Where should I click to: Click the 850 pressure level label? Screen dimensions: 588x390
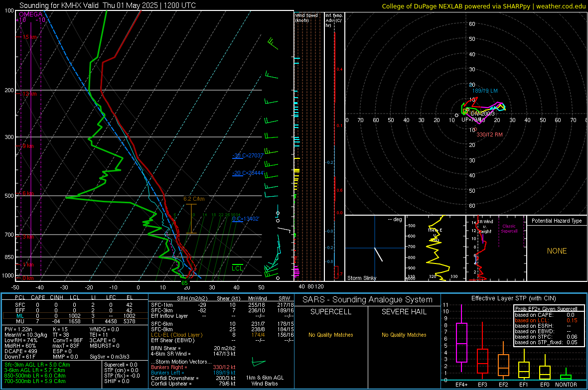(9, 257)
